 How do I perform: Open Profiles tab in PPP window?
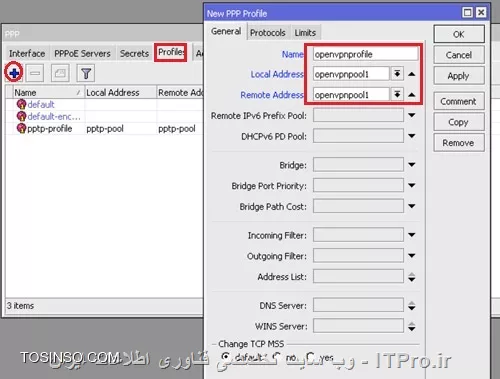[171, 52]
